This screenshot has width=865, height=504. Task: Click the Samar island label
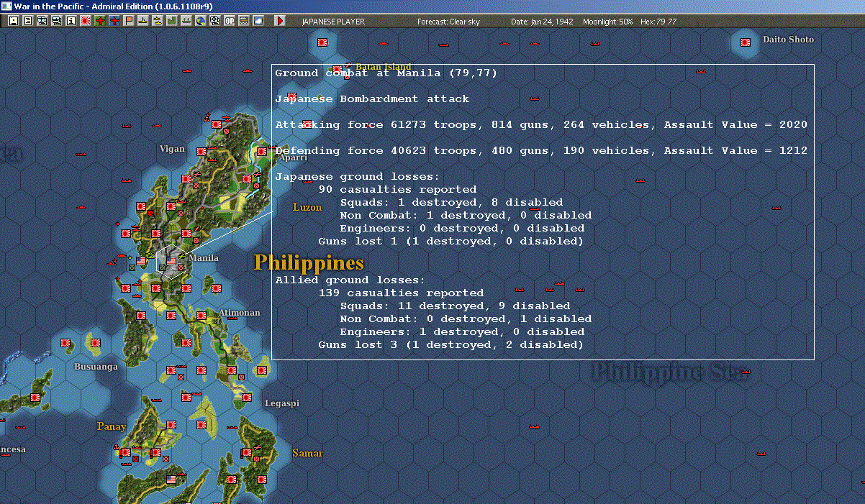tap(307, 453)
